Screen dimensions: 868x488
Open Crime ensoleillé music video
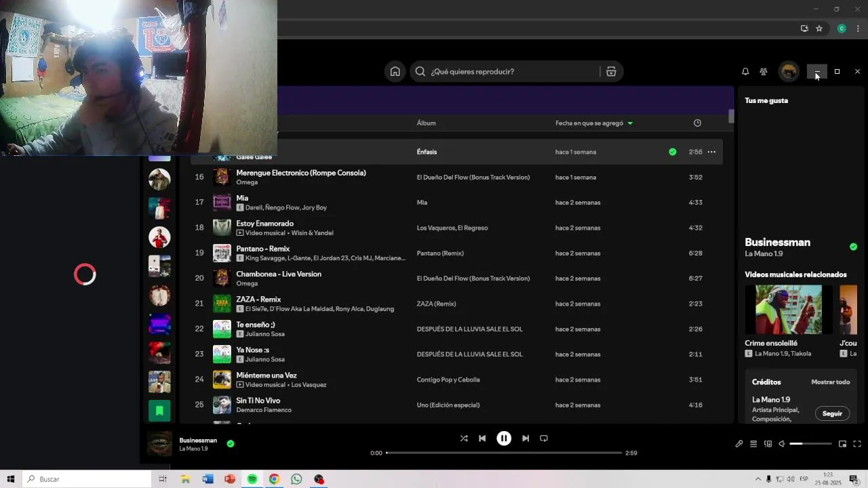point(789,310)
